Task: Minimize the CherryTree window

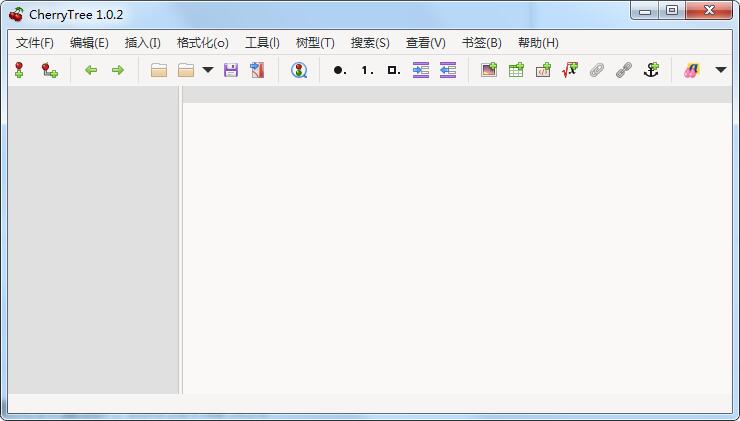Action: coord(645,11)
